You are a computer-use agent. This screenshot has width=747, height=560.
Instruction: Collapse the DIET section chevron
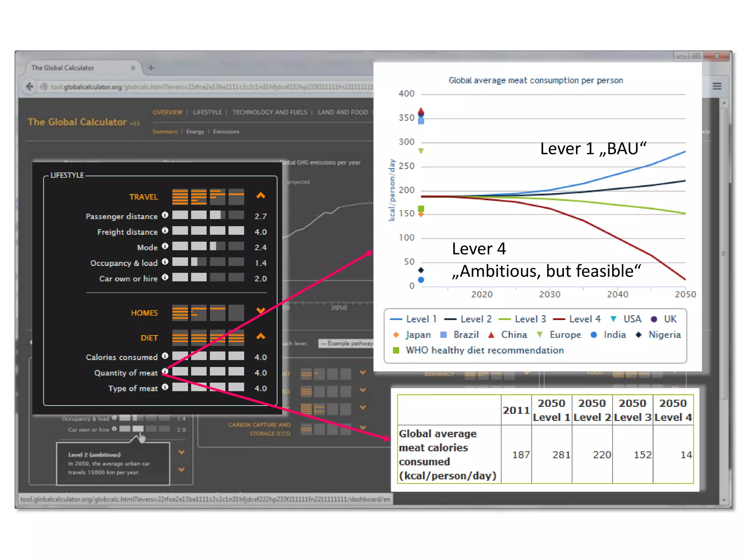pyautogui.click(x=261, y=336)
